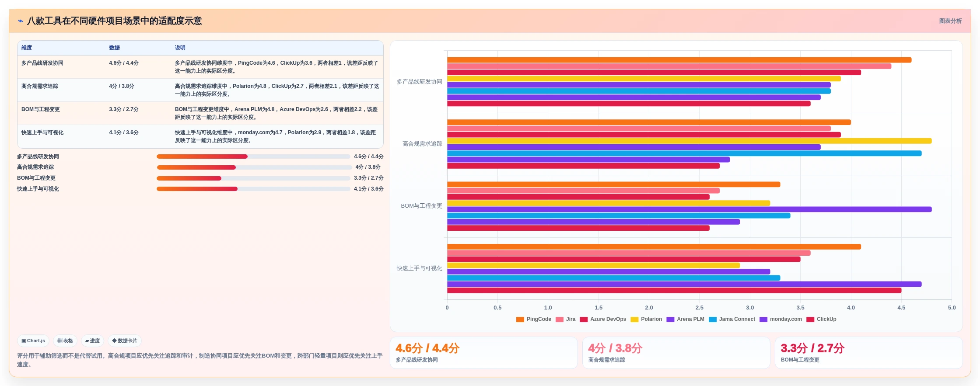Click the 说明 column header
Viewport: 980px width, 386px height.
[x=180, y=48]
